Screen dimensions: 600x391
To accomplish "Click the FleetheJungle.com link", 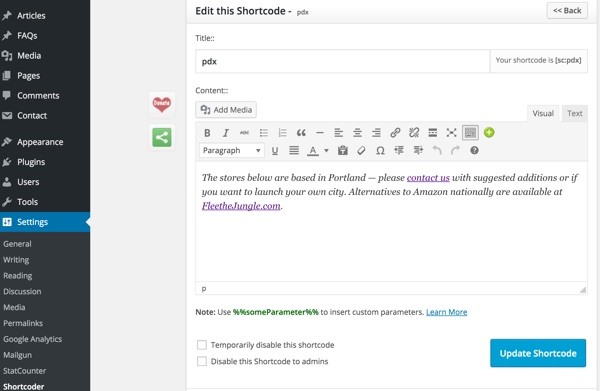I will coord(241,206).
